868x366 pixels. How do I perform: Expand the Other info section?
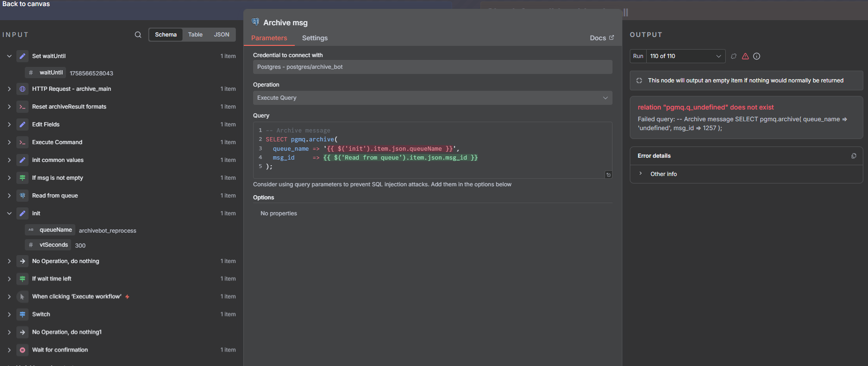click(x=663, y=174)
